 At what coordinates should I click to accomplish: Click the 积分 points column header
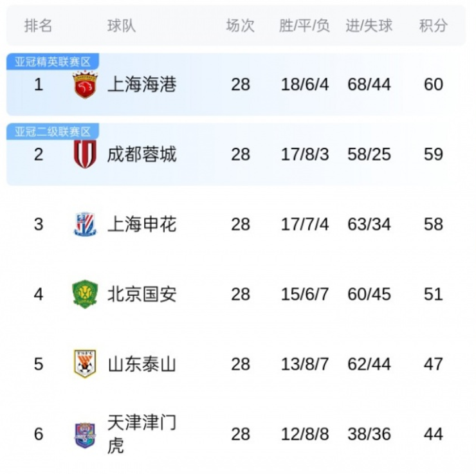click(433, 26)
